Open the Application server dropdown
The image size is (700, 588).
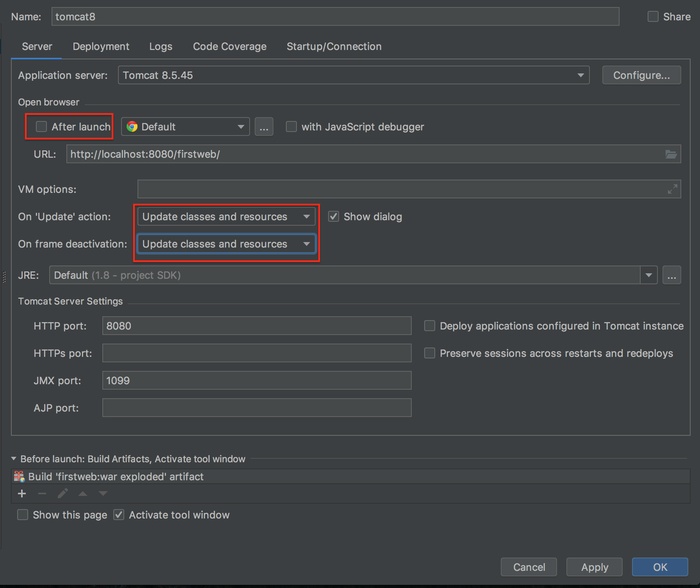354,75
